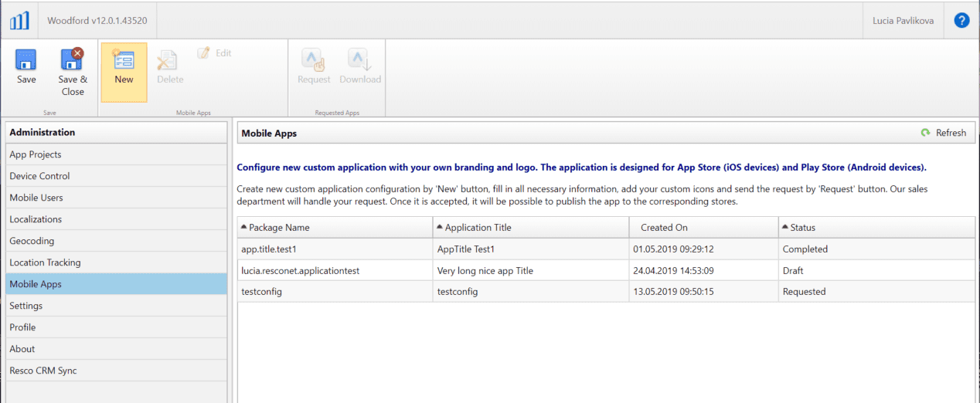Screen dimensions: 980x403
Task: Select Mobile Apps in sidebar
Action: [117, 284]
